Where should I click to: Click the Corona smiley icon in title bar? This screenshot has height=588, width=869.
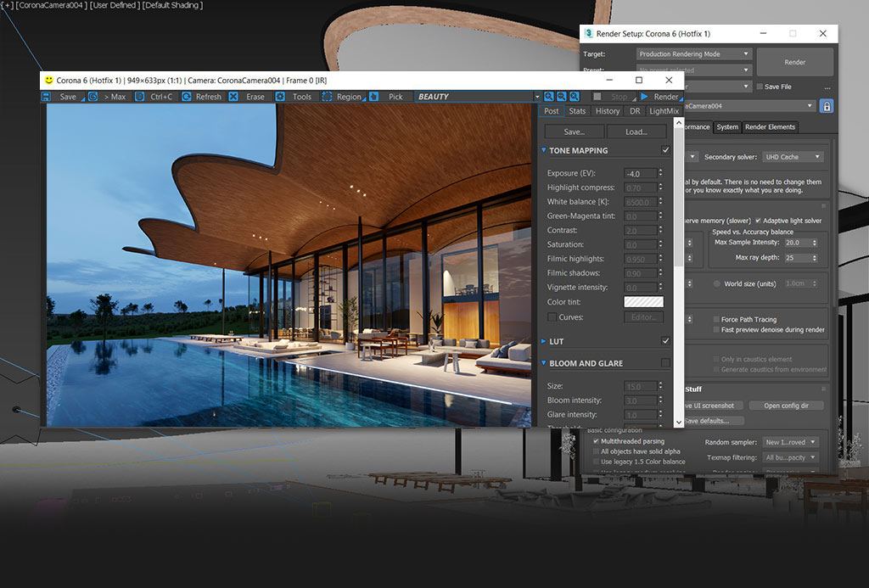48,81
